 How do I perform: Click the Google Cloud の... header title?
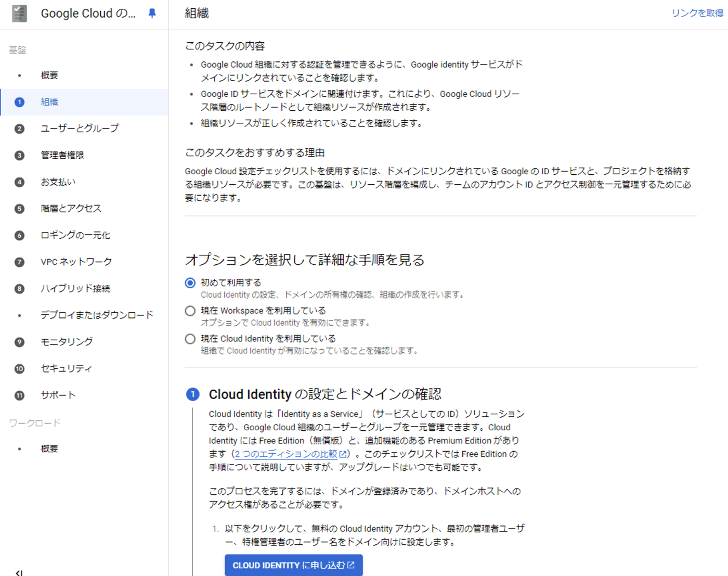[x=88, y=14]
